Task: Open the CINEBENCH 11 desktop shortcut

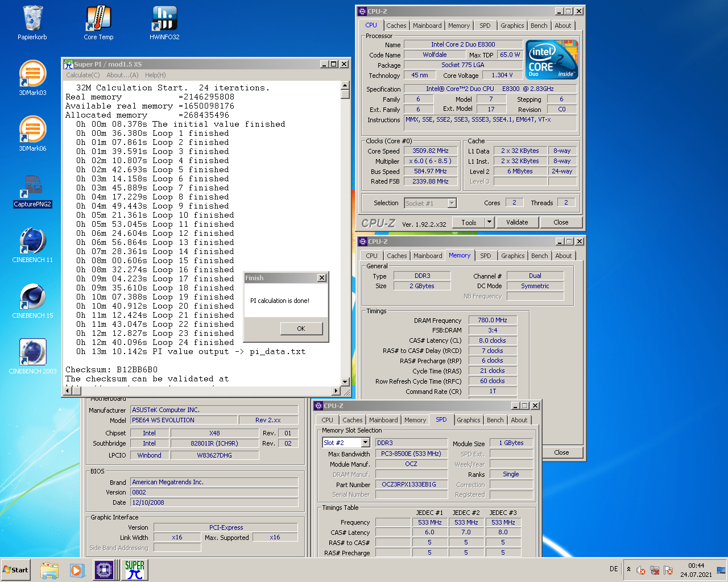Action: tap(32, 246)
